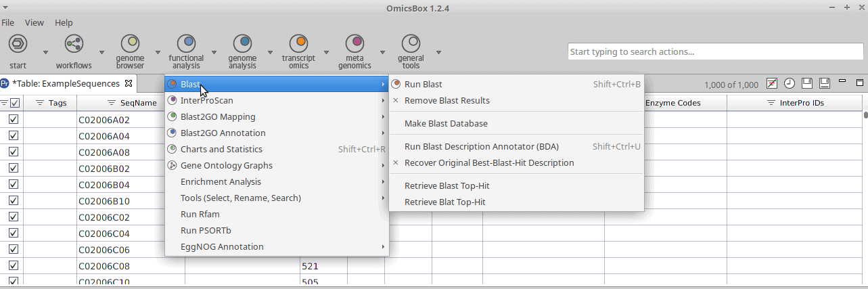Click the clear filters icon
Viewport: 868px width, 289px height.
[772, 84]
